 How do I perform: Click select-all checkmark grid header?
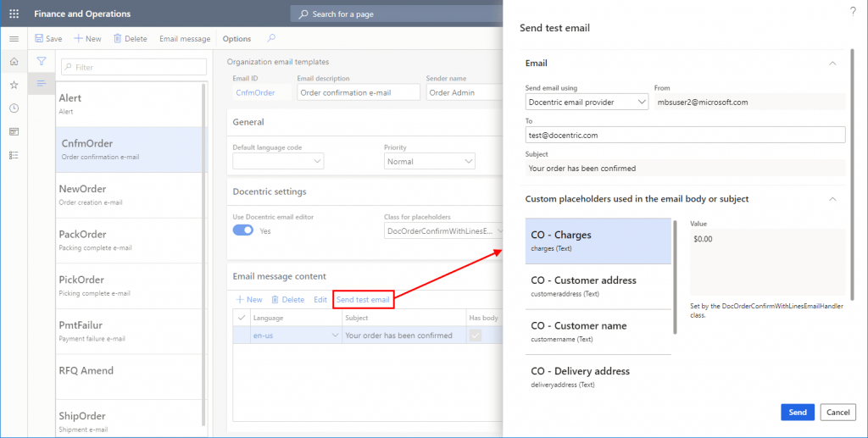pos(242,318)
